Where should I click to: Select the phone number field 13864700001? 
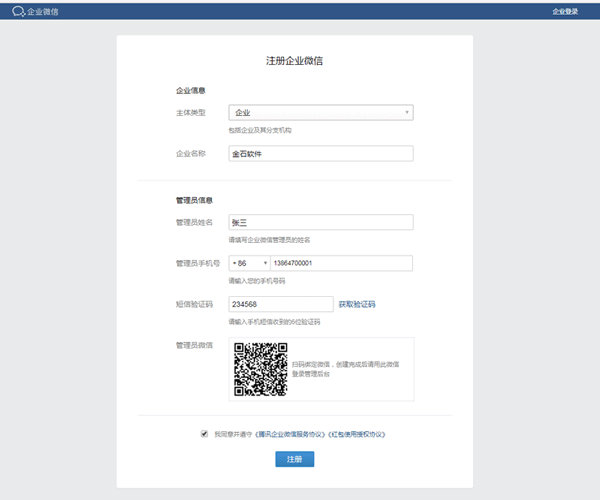(341, 263)
